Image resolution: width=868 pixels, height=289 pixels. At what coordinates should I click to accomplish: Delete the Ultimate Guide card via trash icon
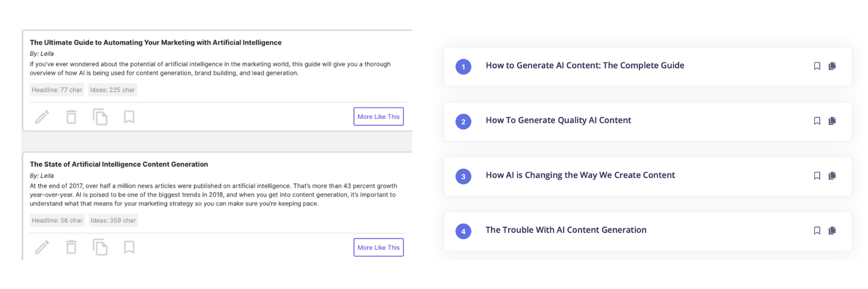[71, 117]
